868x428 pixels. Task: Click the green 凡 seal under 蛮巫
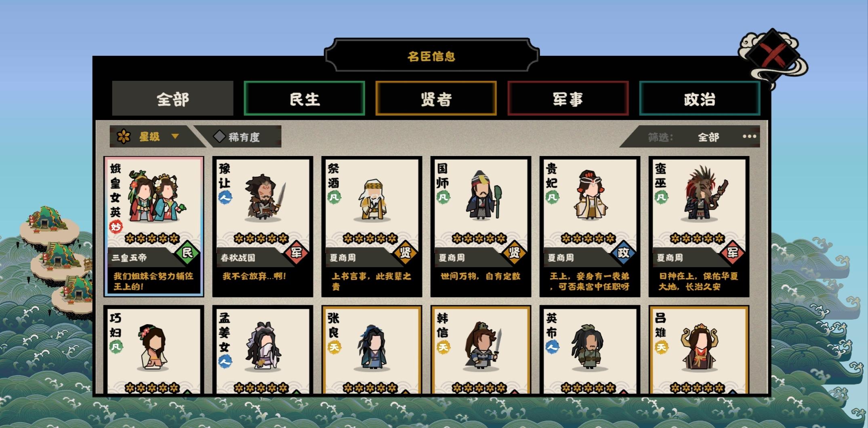click(x=661, y=198)
